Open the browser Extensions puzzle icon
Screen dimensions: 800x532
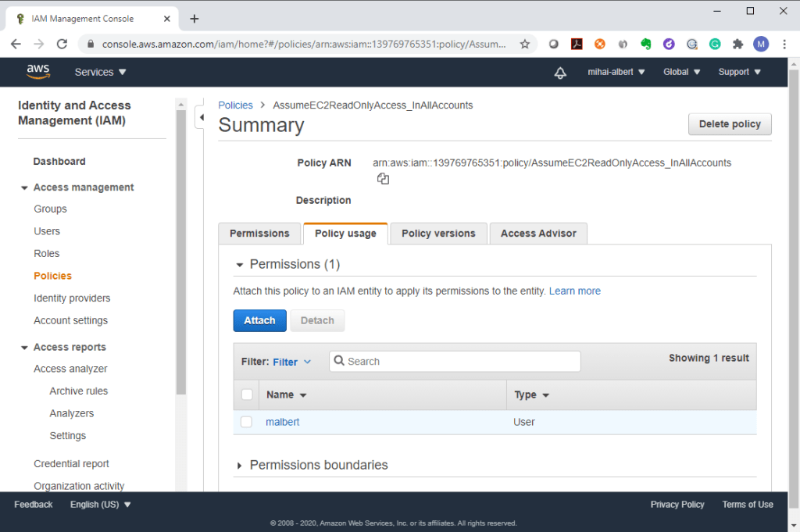tap(737, 45)
